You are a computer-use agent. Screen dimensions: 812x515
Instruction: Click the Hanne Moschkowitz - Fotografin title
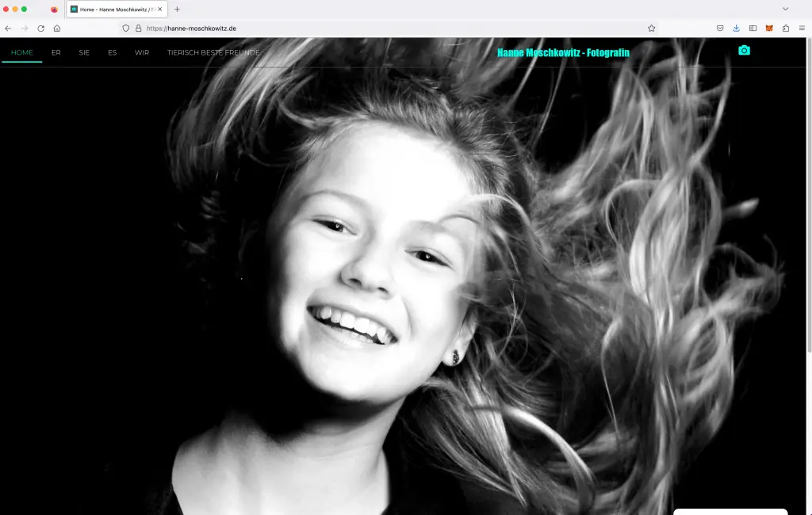click(563, 53)
